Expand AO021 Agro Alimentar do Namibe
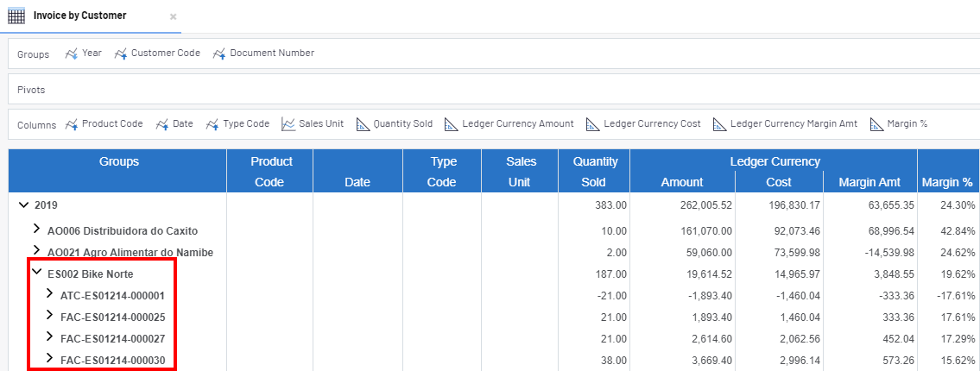Screen dimensions: 980x371 click(36, 251)
